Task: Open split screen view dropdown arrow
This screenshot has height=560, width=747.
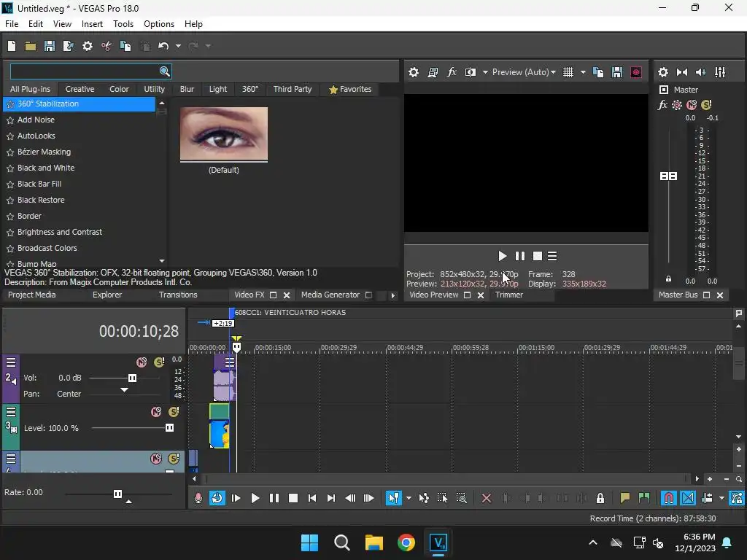Action: (x=485, y=72)
